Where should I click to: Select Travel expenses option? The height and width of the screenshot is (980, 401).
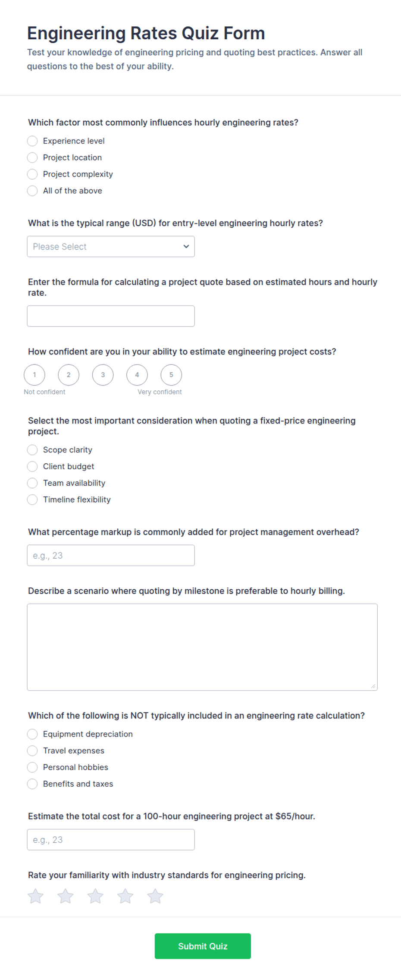(x=66, y=751)
